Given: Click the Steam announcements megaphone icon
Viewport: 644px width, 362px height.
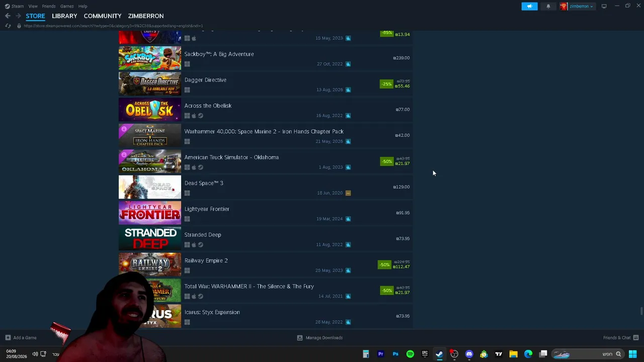Looking at the screenshot, I should (x=529, y=6).
